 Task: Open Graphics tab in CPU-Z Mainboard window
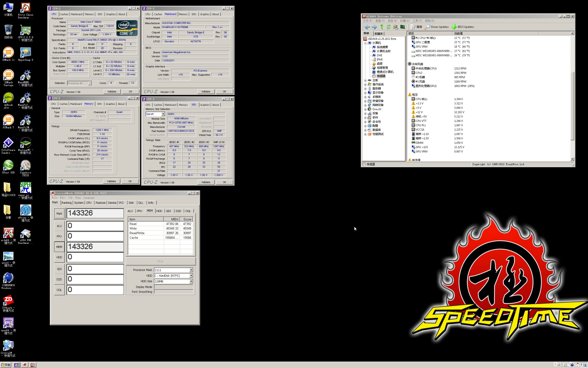tap(205, 14)
